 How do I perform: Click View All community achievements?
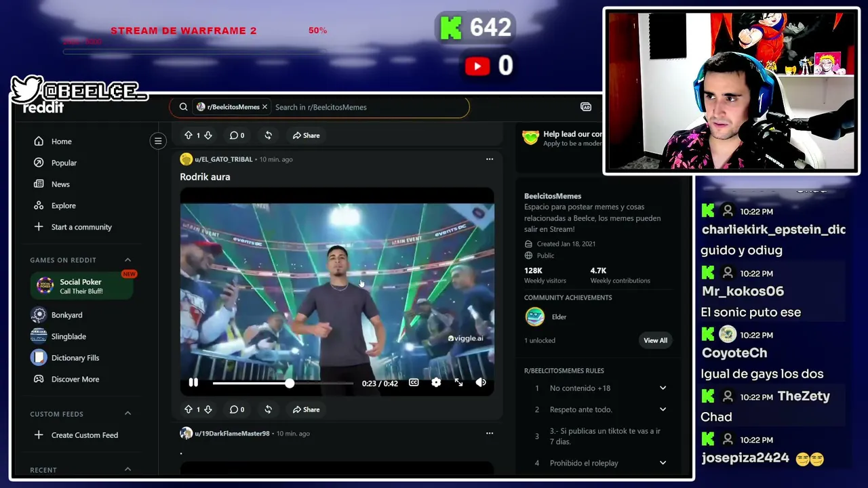(655, 340)
